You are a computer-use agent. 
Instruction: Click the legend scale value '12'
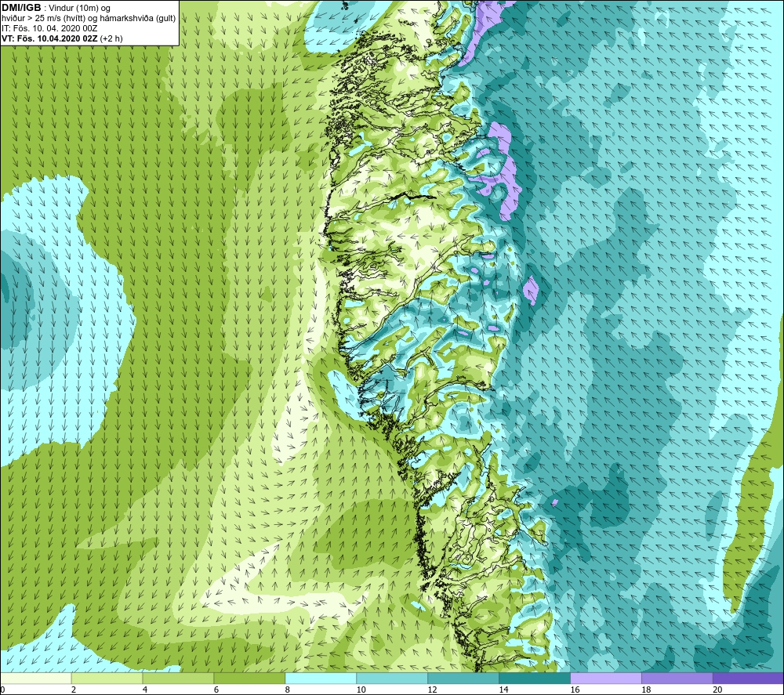point(433,690)
